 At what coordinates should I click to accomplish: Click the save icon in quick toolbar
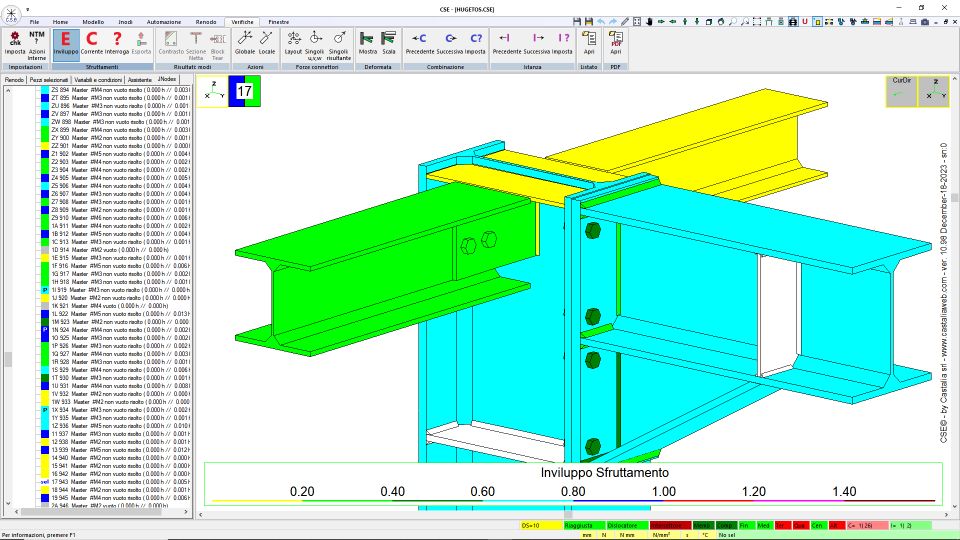(577, 21)
